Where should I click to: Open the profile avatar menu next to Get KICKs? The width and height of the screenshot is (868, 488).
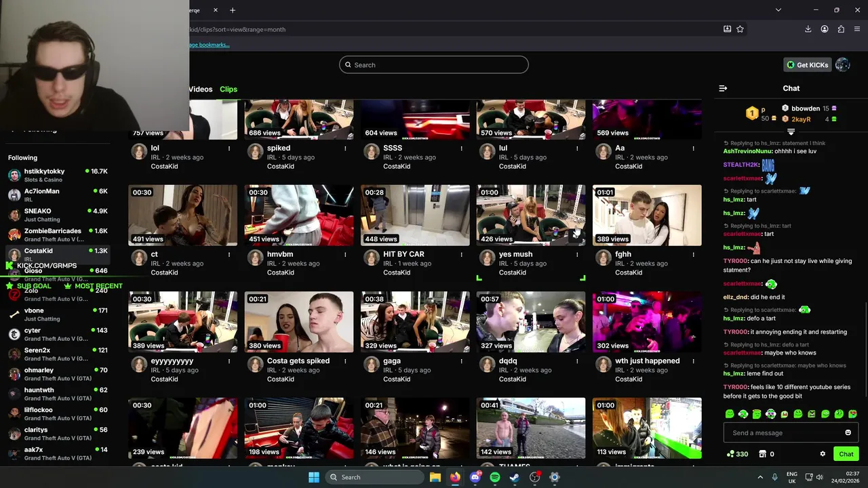point(843,64)
